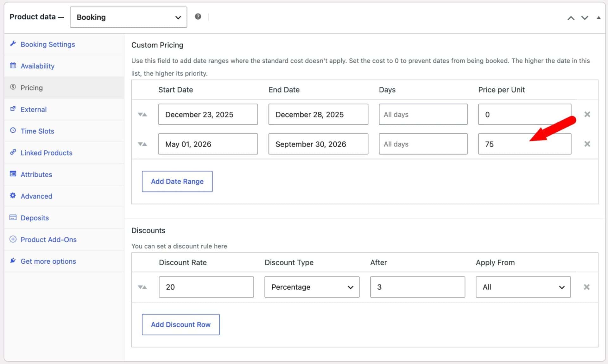Move Product data panel down
The width and height of the screenshot is (608, 364).
[585, 18]
